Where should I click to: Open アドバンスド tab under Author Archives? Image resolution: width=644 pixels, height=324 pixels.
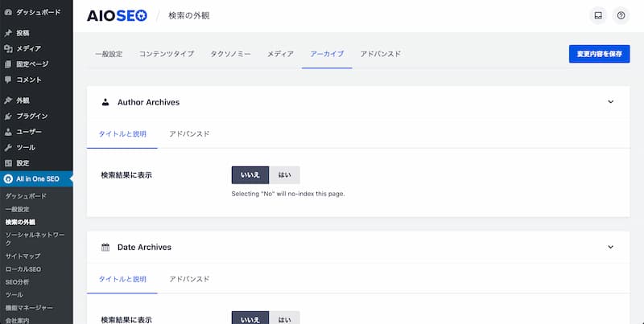point(189,133)
